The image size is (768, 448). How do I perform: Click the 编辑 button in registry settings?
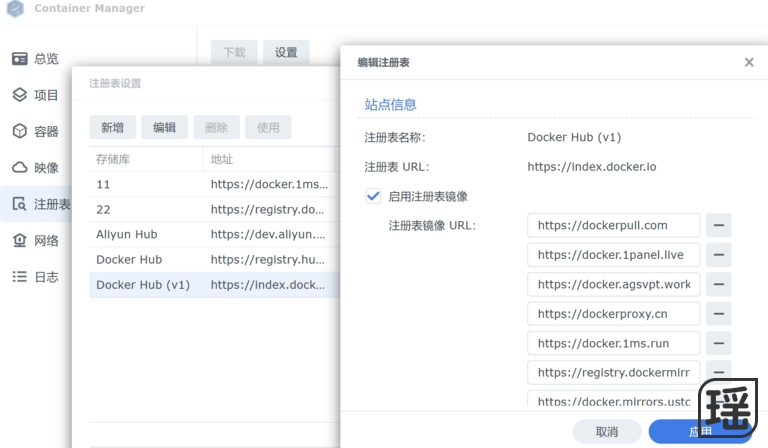click(x=164, y=127)
